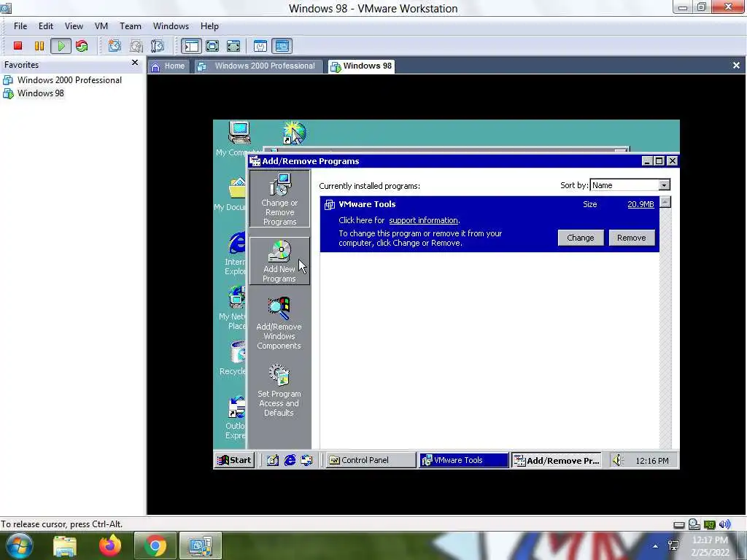This screenshot has width=747, height=560.
Task: Open Chrome from host taskbar
Action: [x=155, y=545]
